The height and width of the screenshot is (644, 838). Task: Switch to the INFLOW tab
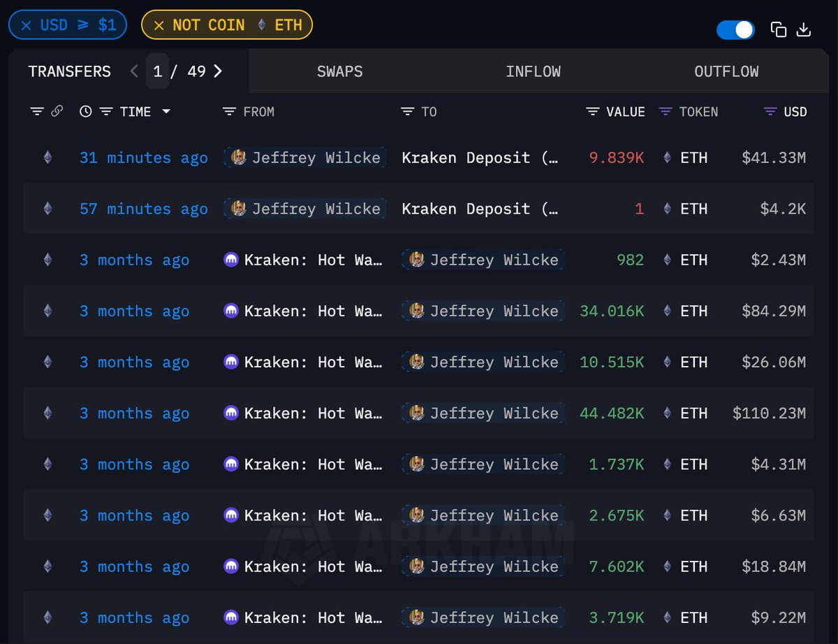534,71
